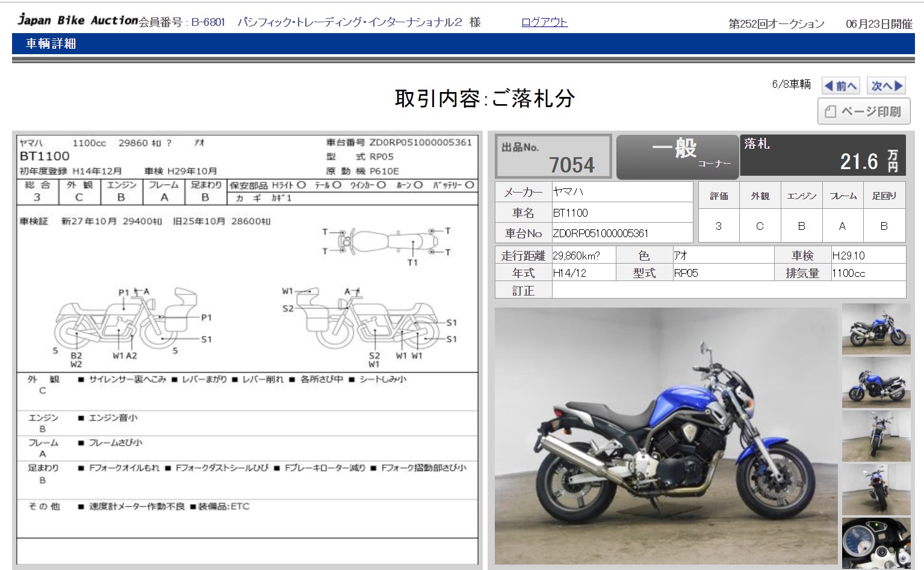Click lot number 7054
This screenshot has width=924, height=570.
(571, 164)
